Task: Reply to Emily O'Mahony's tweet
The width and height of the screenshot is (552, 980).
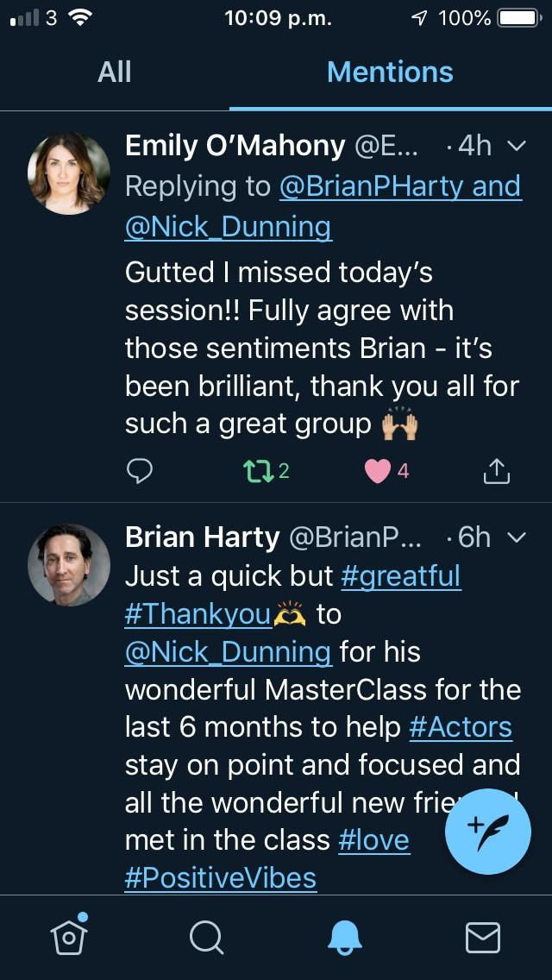Action: click(x=140, y=470)
